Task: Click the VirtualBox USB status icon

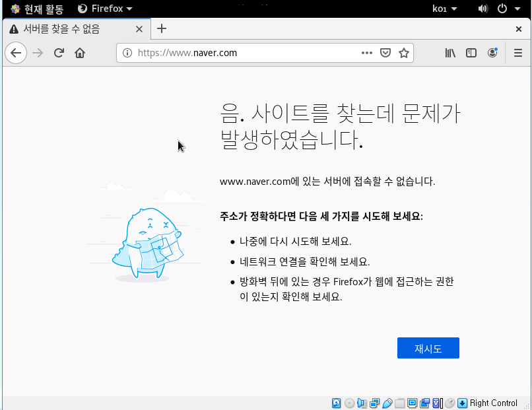Action: tap(387, 403)
